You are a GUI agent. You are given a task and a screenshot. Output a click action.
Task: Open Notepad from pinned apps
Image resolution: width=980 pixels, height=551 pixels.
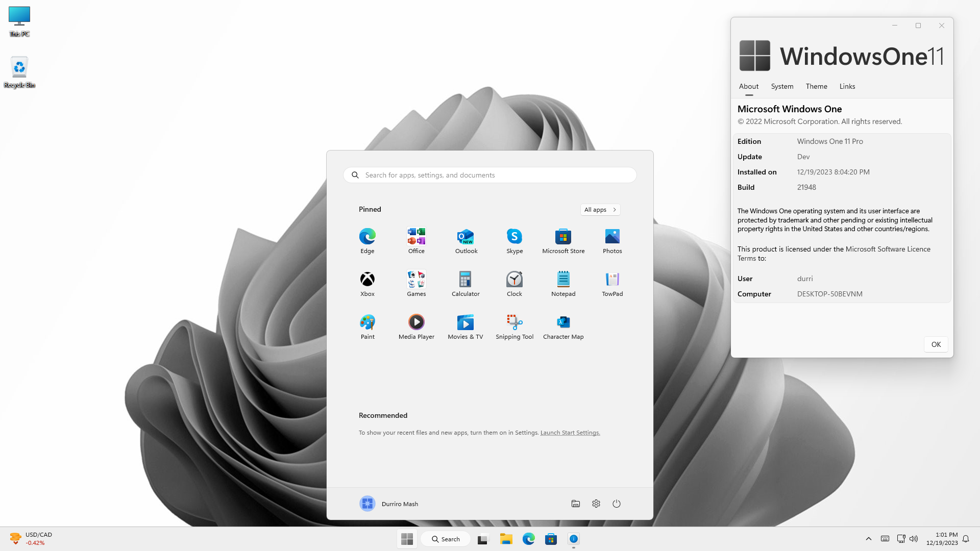point(563,284)
